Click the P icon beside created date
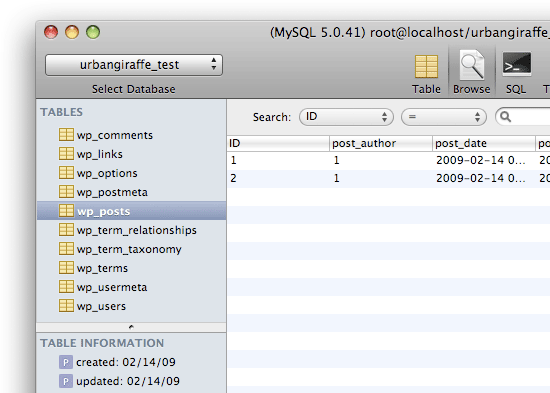550x393 pixels. tap(66, 362)
